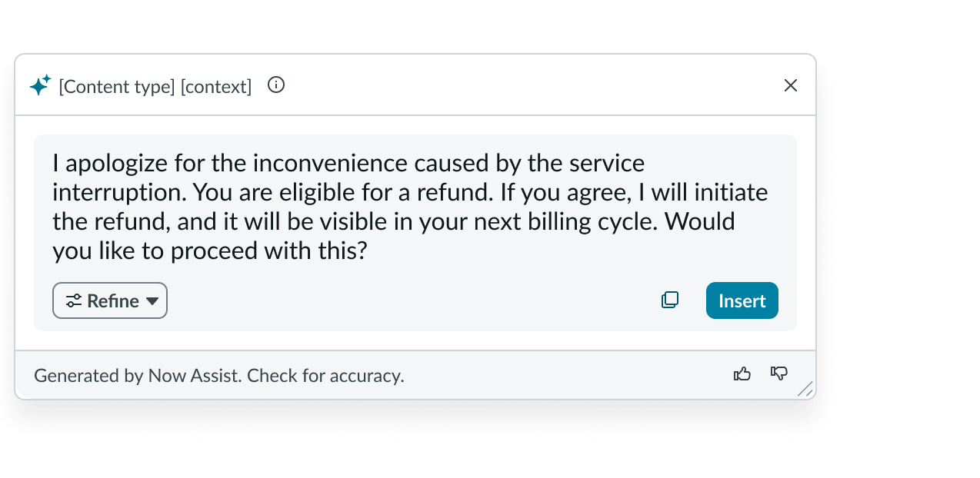The height and width of the screenshot is (478, 980).
Task: Rate the response with thumbs down
Action: (779, 374)
